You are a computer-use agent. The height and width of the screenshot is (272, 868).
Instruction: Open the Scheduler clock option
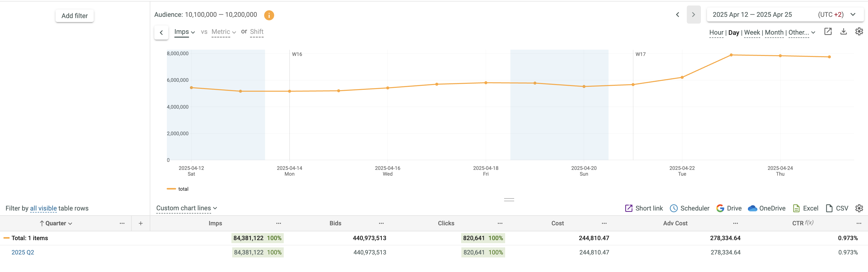689,208
